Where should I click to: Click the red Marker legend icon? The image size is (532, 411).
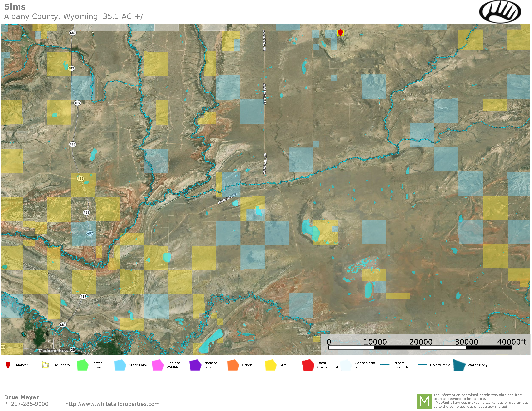click(8, 365)
